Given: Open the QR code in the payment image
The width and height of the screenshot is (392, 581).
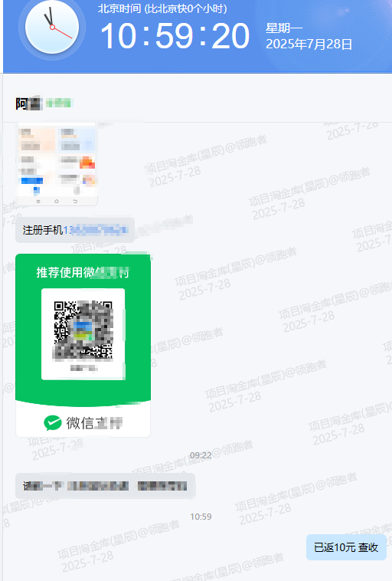Looking at the screenshot, I should (83, 331).
